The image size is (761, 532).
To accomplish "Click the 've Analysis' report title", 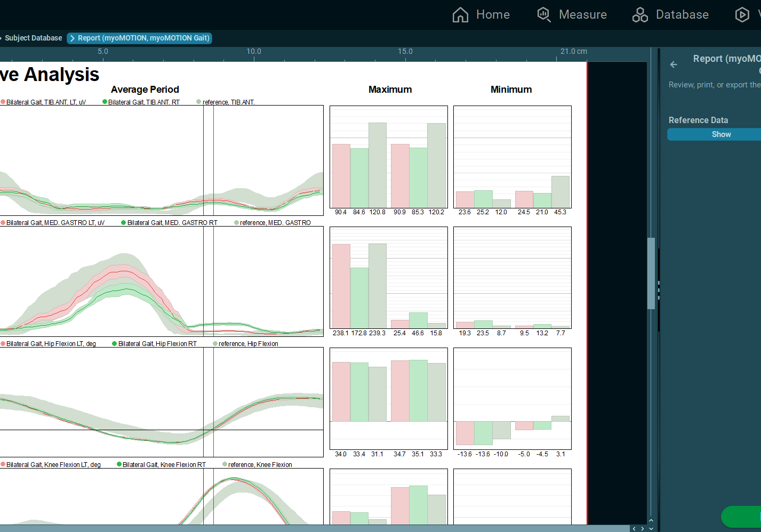I will [50, 75].
